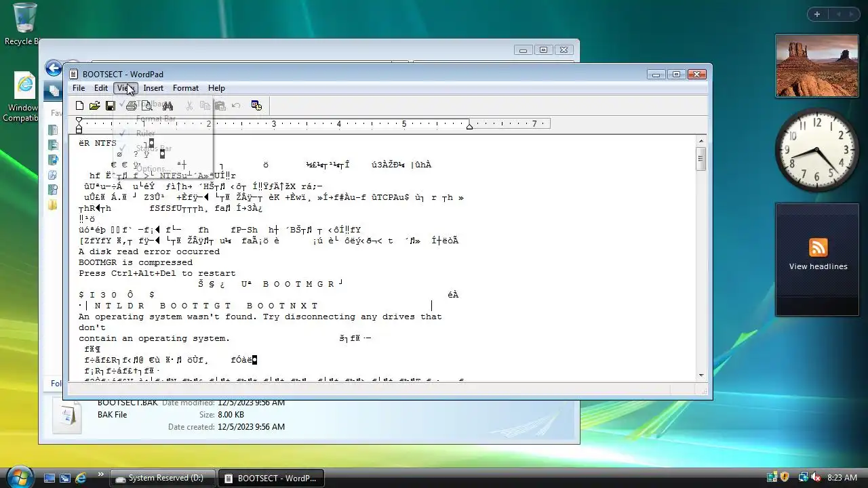This screenshot has height=488, width=868.
Task: Click the WordPad document icon in title bar
Action: [x=74, y=74]
